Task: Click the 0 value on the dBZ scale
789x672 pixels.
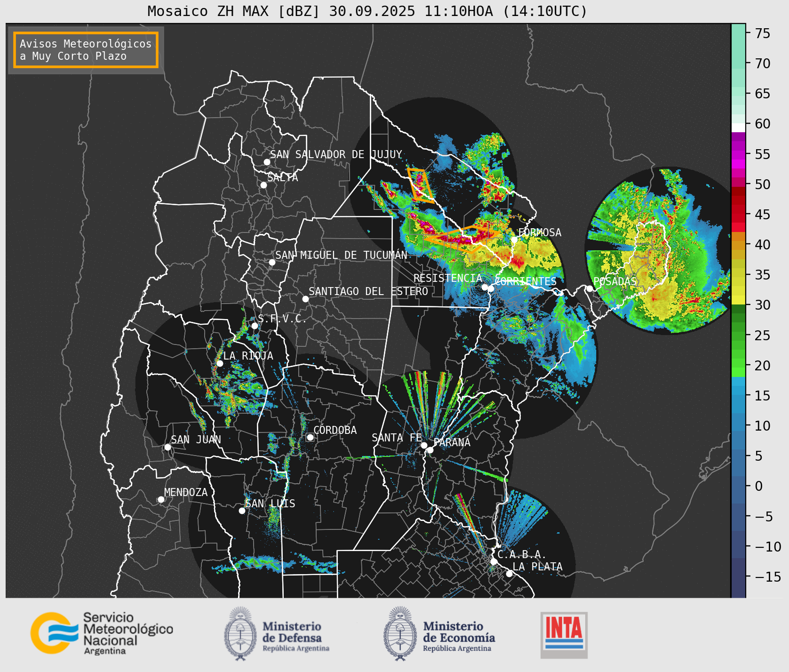Action: tap(758, 486)
